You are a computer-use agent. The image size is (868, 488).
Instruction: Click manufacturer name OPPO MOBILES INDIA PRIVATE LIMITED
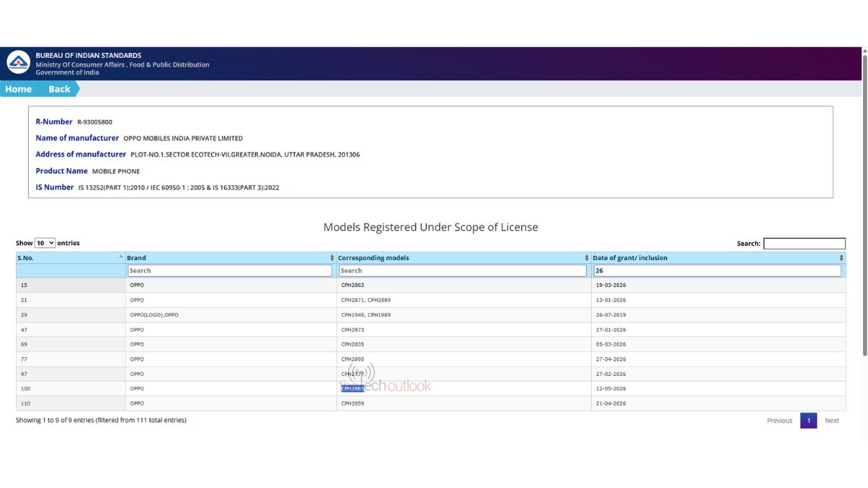click(x=183, y=138)
